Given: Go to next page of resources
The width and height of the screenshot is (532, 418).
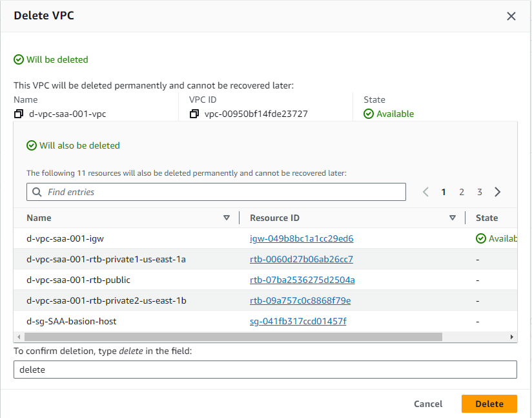Looking at the screenshot, I should coord(497,192).
